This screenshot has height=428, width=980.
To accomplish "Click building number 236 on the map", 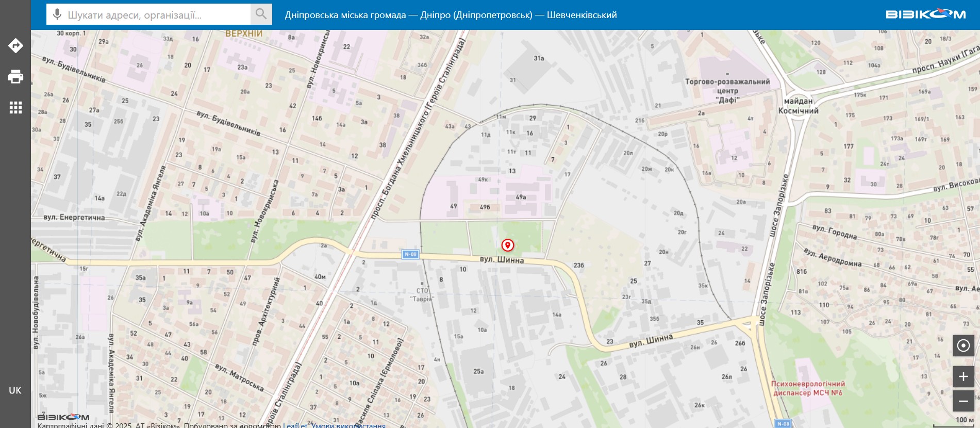I will [x=579, y=265].
